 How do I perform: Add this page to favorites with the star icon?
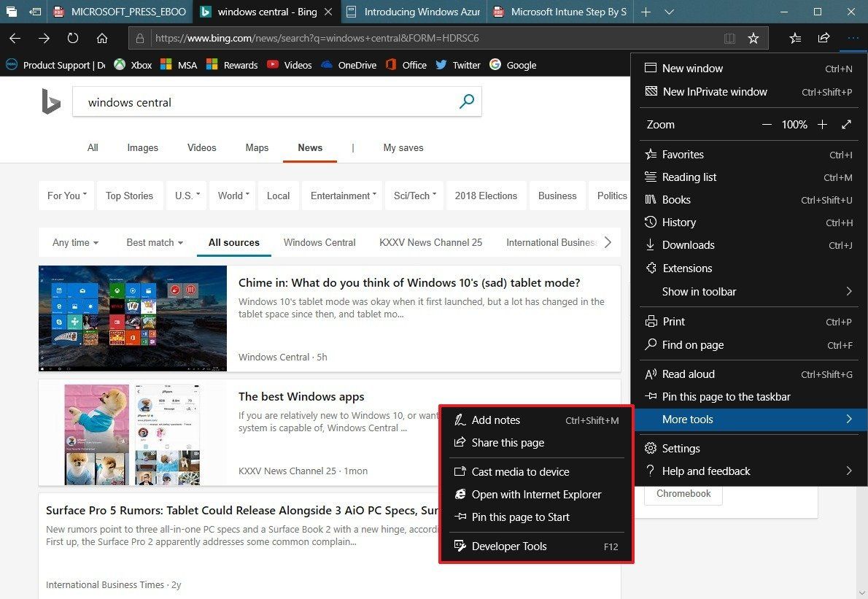click(753, 37)
